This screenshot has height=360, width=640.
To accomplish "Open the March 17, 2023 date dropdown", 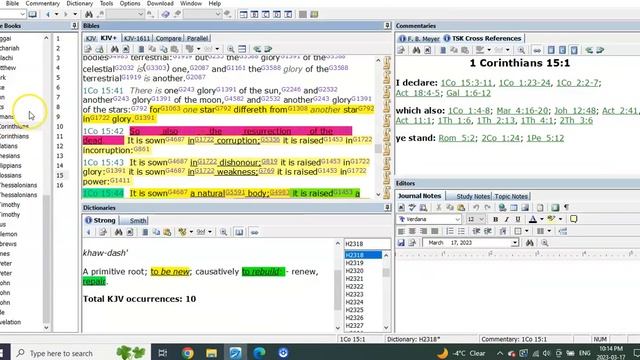I will tap(515, 243).
